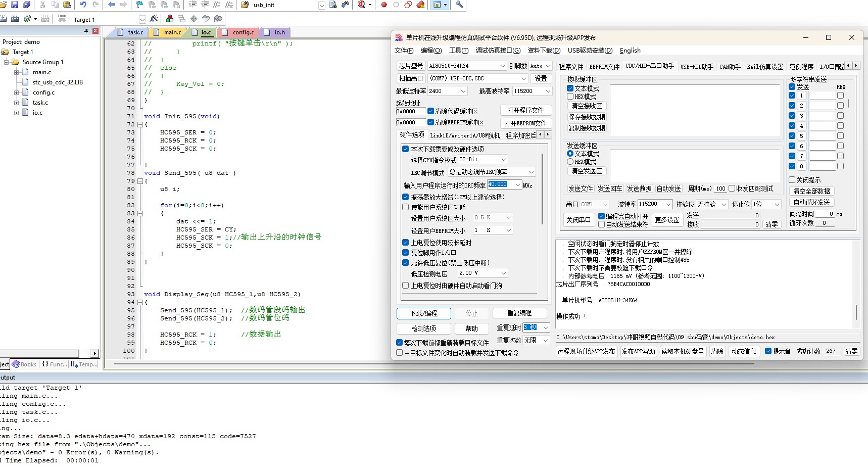868x471 pixels.
Task: Click the Paste clipboard icon
Action: coord(67,5)
